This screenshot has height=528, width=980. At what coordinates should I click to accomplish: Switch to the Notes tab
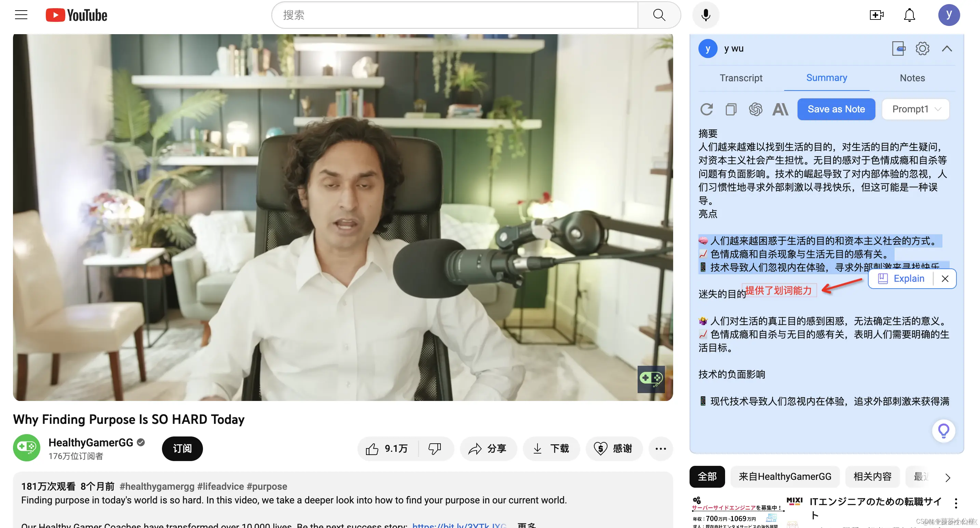point(912,78)
